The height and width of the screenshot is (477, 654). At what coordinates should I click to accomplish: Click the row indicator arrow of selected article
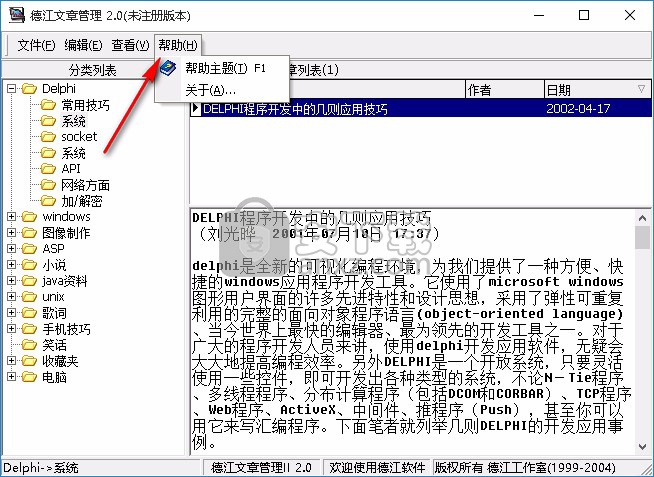pyautogui.click(x=195, y=109)
